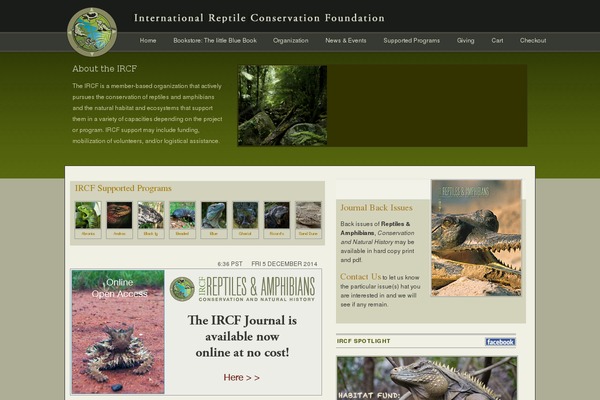Click the Abronia label button
600x400 pixels.
[x=88, y=233]
